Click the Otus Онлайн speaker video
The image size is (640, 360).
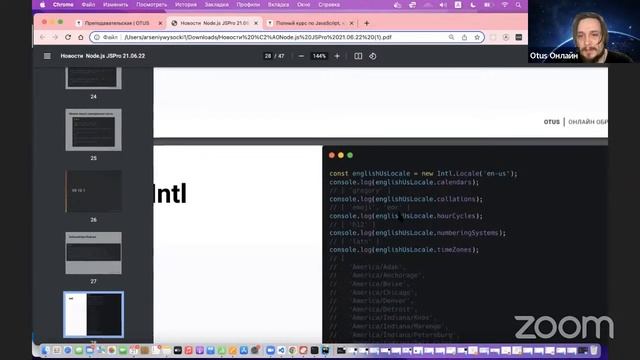pos(584,31)
